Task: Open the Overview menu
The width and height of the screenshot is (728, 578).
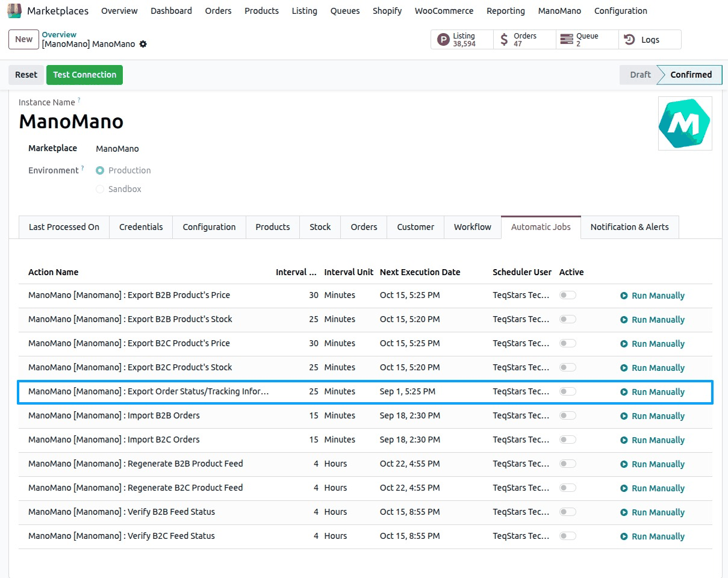Action: pyautogui.click(x=119, y=11)
